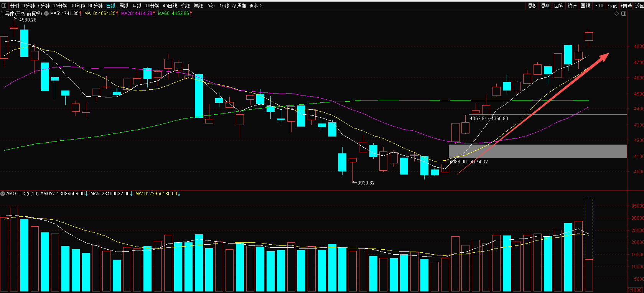Click the flag icon beside 4980.28

pyautogui.click(x=16, y=19)
